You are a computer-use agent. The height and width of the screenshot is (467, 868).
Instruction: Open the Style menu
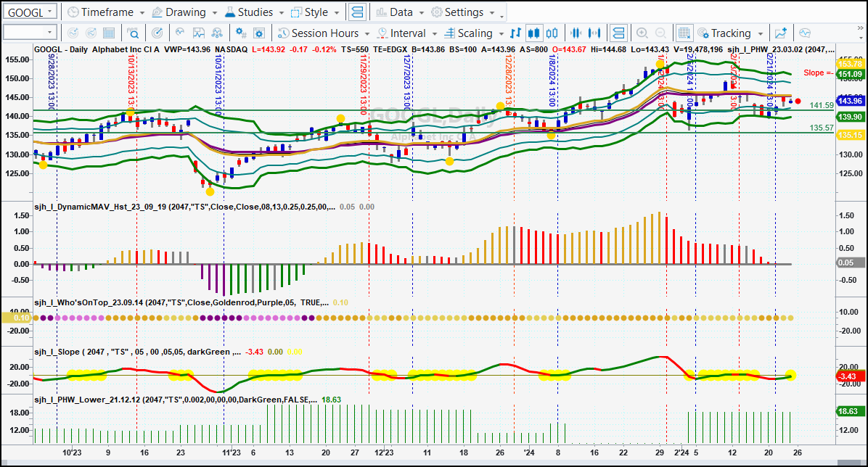(x=315, y=12)
